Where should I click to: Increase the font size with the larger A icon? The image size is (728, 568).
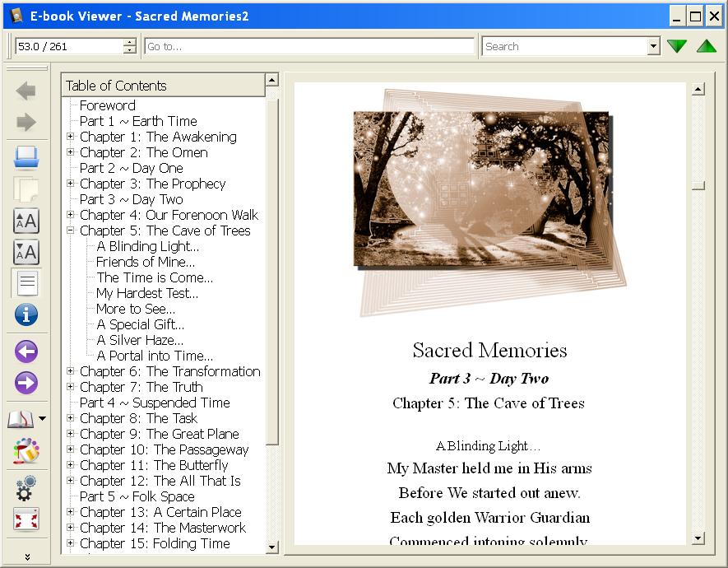click(26, 221)
